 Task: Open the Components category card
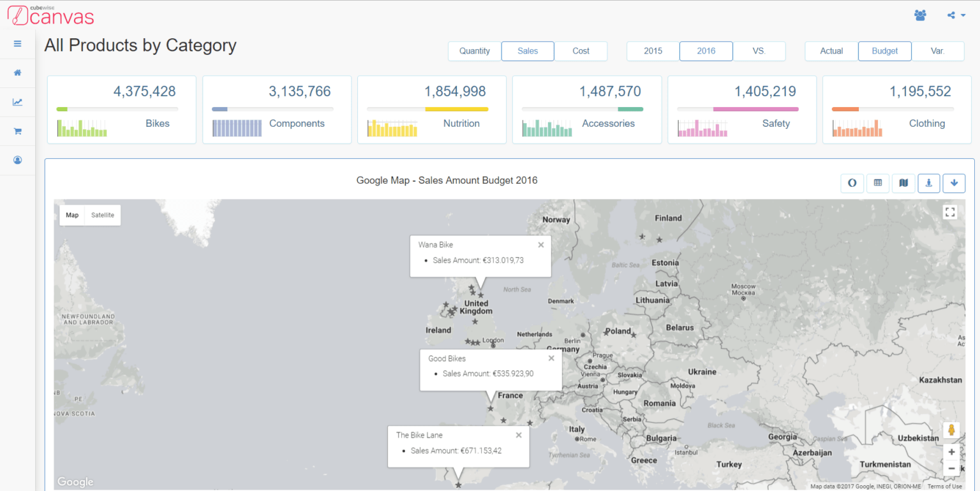(277, 110)
